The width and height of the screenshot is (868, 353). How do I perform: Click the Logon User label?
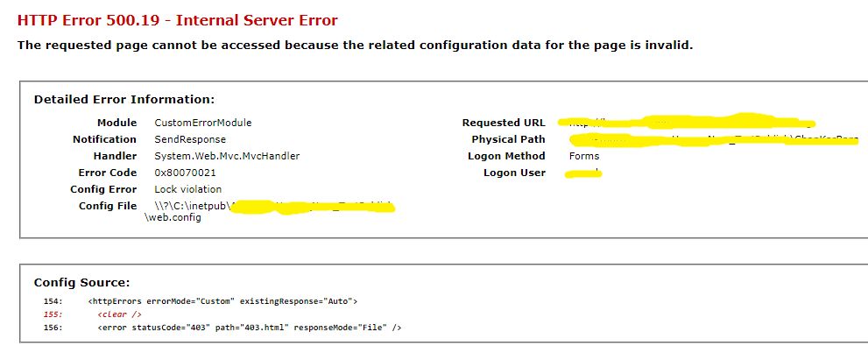[514, 173]
